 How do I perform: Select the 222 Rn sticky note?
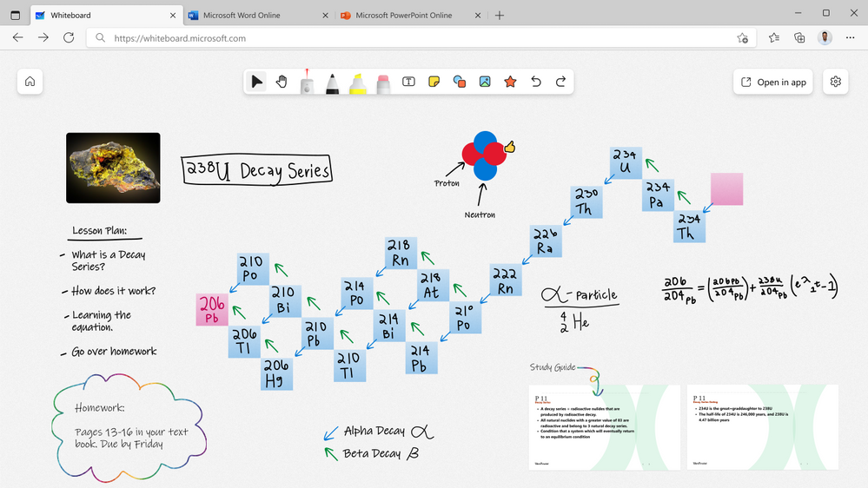pos(506,280)
